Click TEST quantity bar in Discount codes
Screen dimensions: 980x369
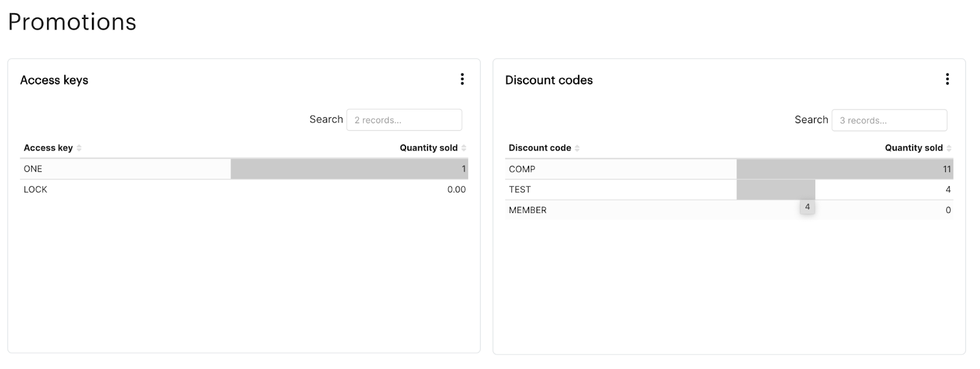tap(775, 190)
